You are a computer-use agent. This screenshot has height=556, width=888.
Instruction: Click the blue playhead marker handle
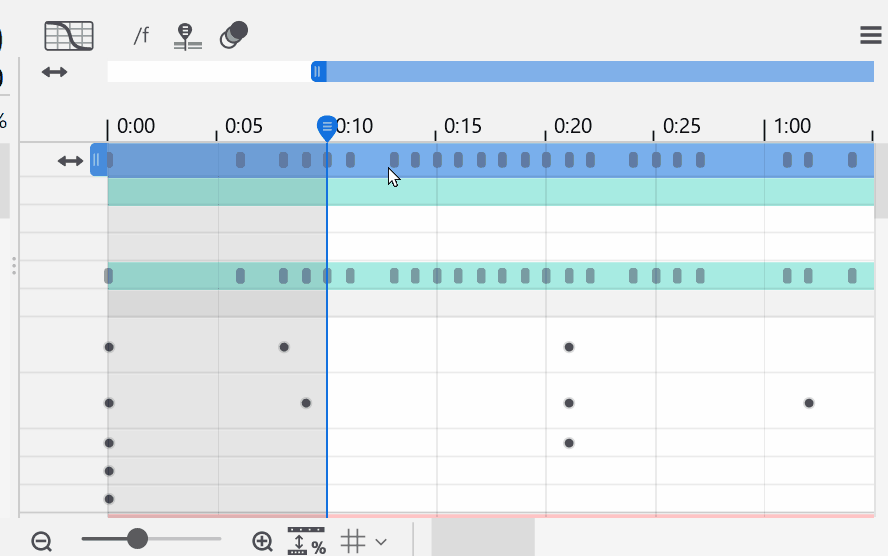327,127
